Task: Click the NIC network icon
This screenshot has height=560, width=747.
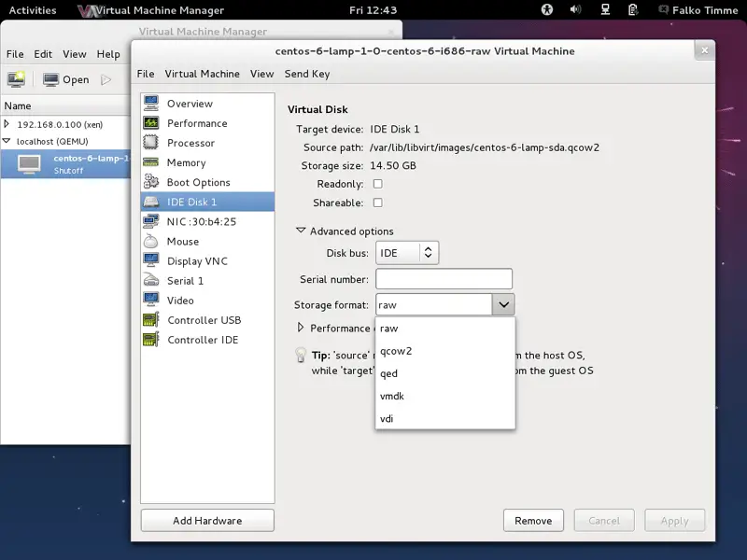Action: point(151,221)
